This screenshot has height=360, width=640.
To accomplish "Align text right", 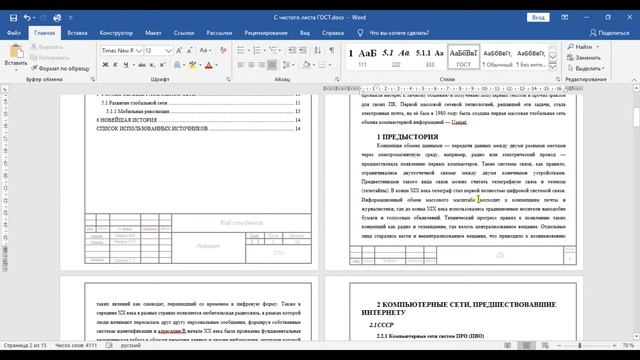I will [x=261, y=65].
